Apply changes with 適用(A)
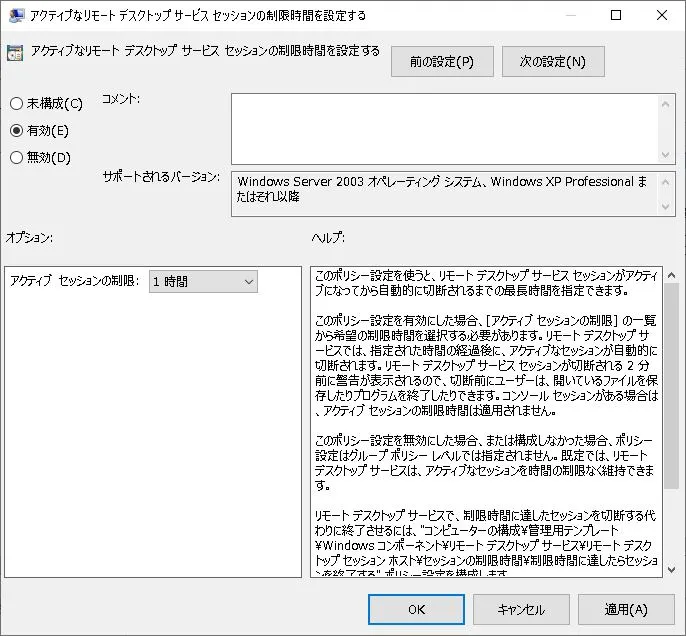The width and height of the screenshot is (686, 636). (626, 609)
